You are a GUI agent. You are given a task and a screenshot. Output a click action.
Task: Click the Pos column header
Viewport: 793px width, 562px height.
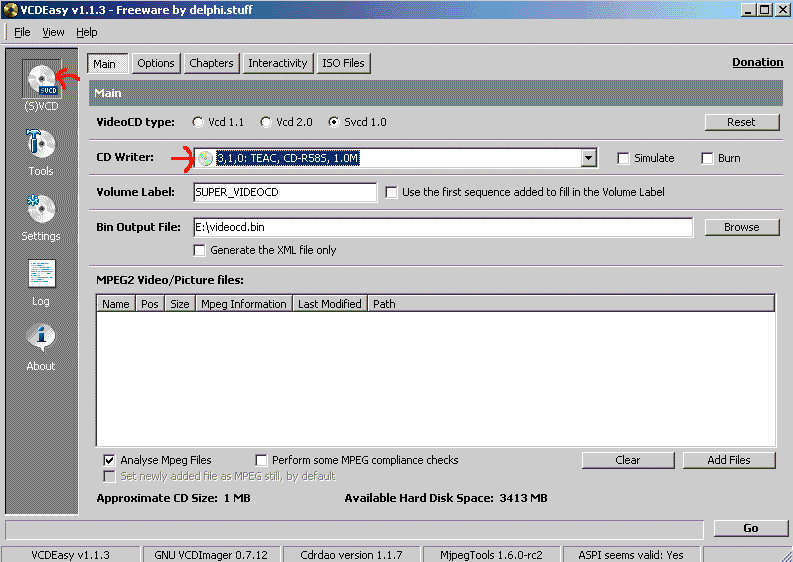pyautogui.click(x=150, y=304)
